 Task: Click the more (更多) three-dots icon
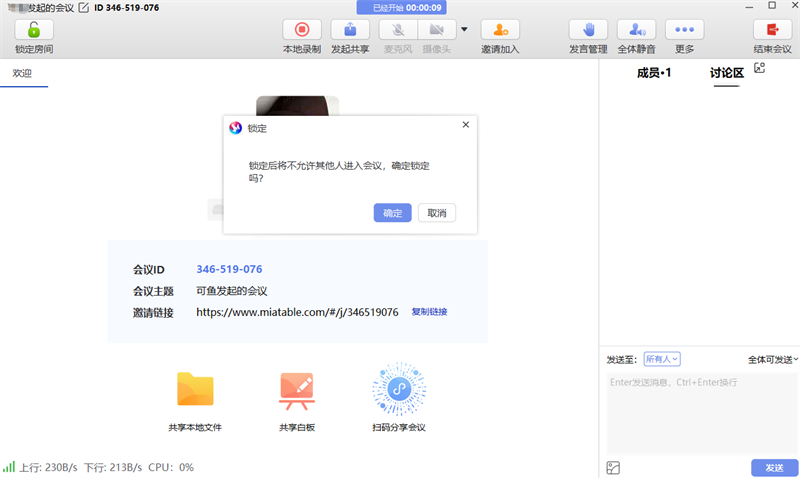(684, 30)
